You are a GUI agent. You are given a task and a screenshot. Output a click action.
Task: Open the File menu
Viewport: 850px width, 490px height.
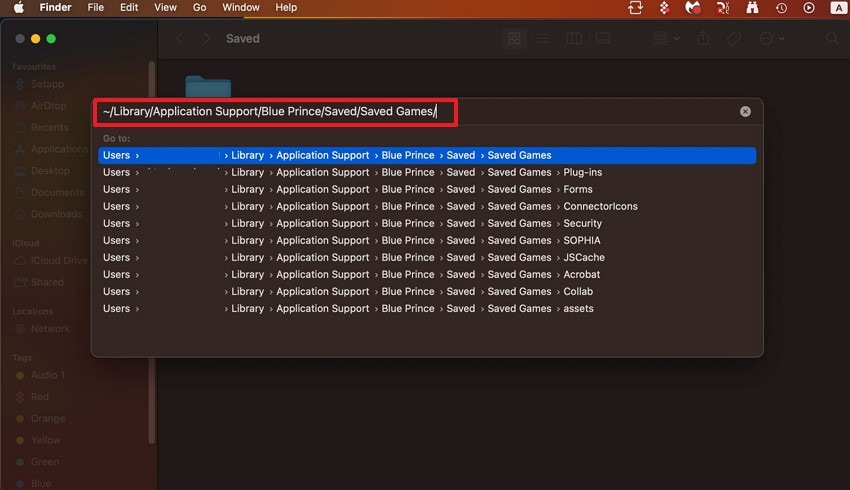pos(95,8)
